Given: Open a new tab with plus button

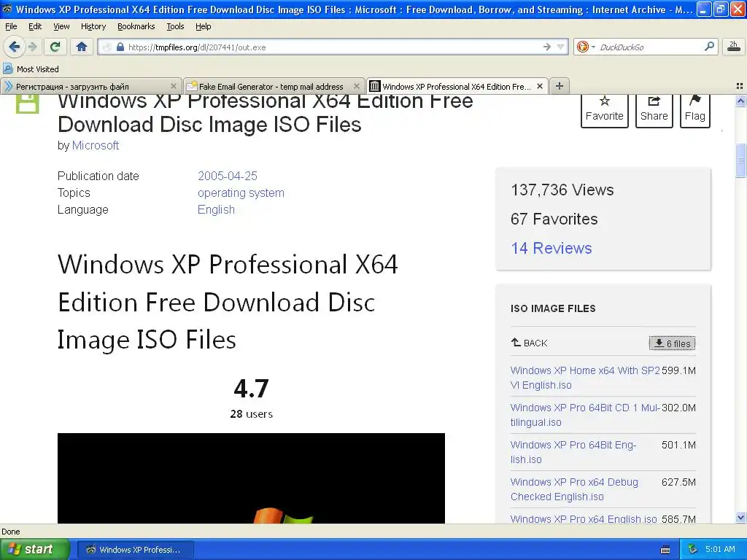Looking at the screenshot, I should tap(560, 86).
